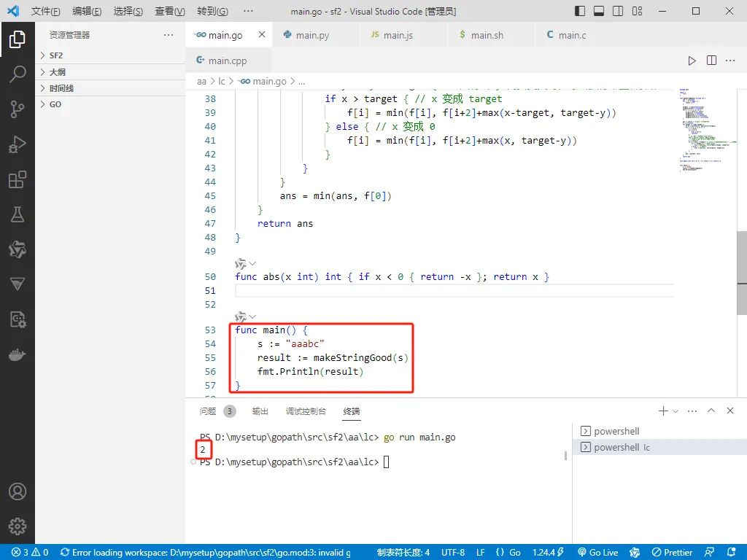Image resolution: width=747 pixels, height=560 pixels.
Task: Expand the 时间线 timeline section
Action: coord(110,88)
